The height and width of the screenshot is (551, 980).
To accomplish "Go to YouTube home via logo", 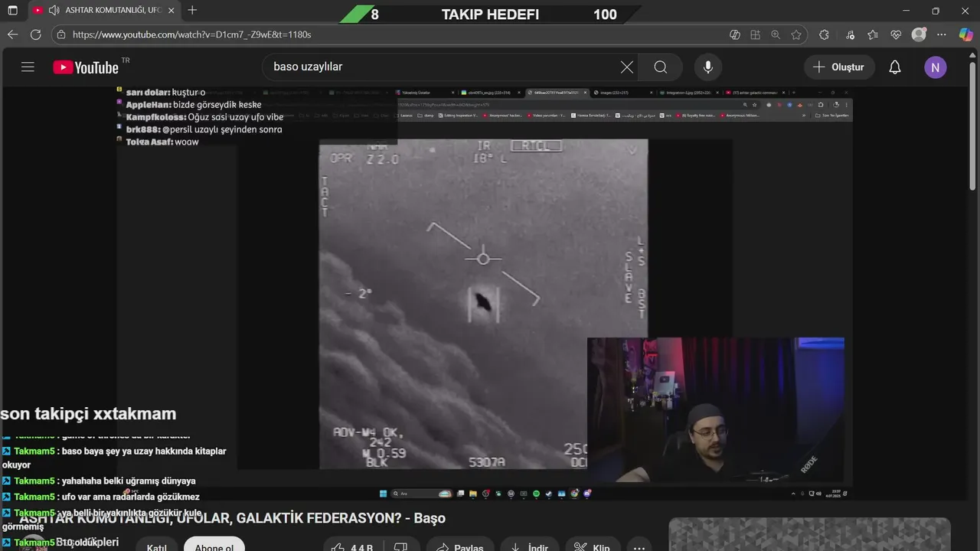I will 87,67.
